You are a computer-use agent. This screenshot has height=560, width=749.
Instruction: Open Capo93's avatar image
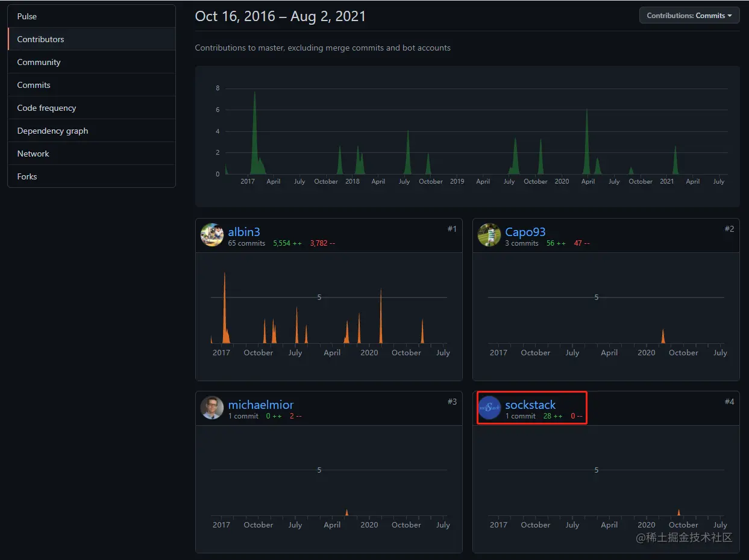[489, 235]
